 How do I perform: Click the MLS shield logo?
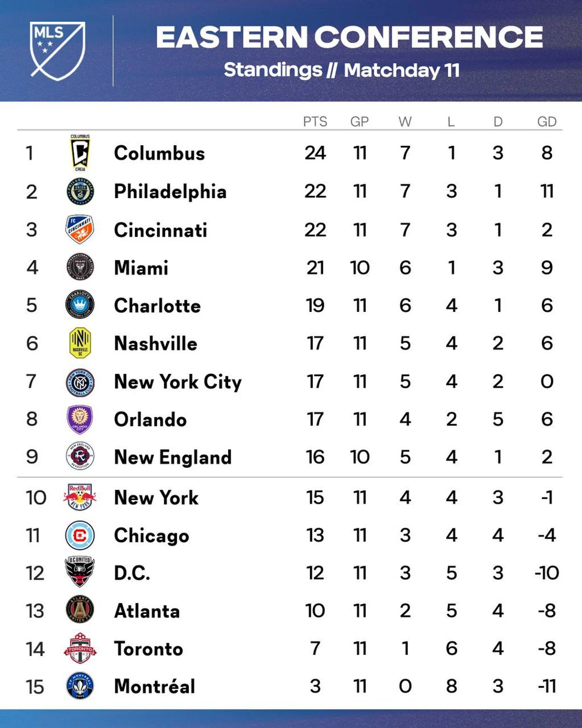tap(58, 51)
